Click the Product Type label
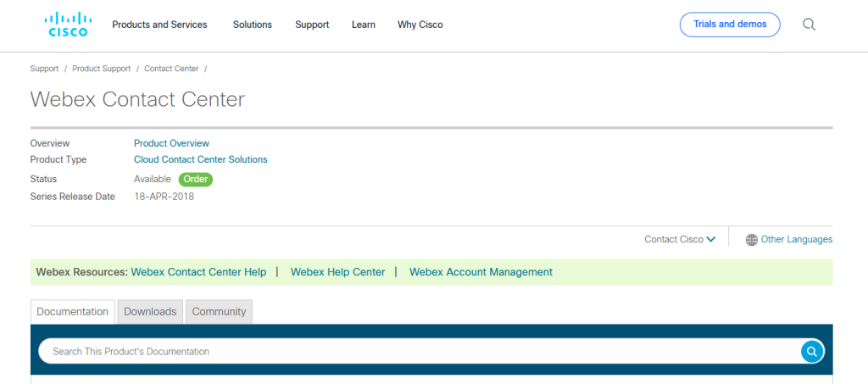 point(58,159)
